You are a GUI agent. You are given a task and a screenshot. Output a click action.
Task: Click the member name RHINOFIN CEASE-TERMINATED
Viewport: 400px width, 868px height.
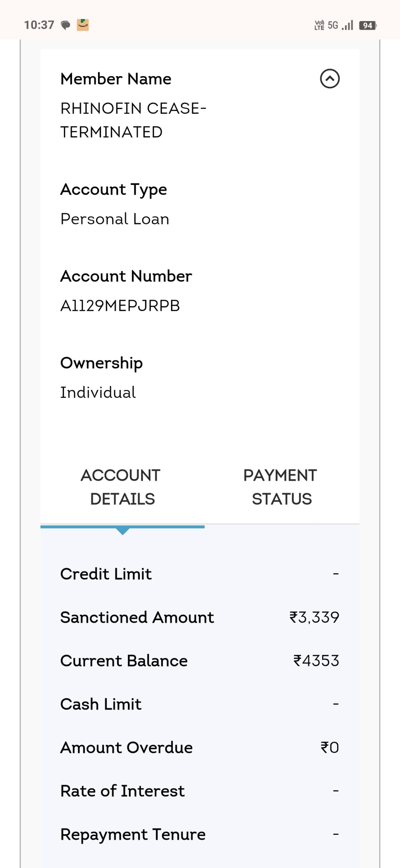[133, 120]
